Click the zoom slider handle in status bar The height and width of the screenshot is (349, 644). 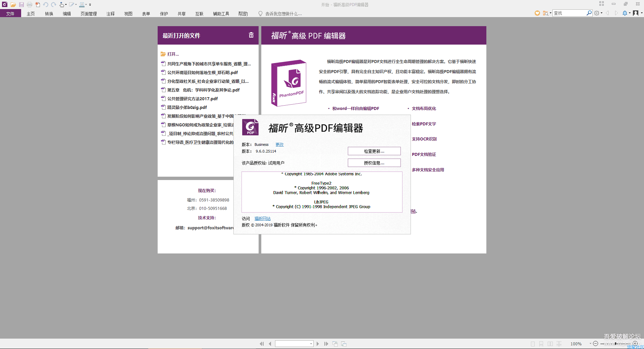click(x=616, y=344)
